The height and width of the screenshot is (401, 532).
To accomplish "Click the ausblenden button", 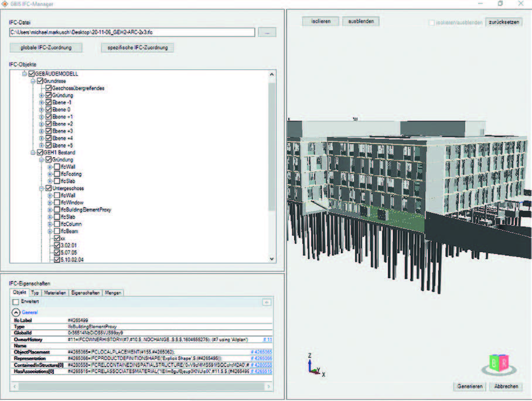I will pyautogui.click(x=361, y=21).
